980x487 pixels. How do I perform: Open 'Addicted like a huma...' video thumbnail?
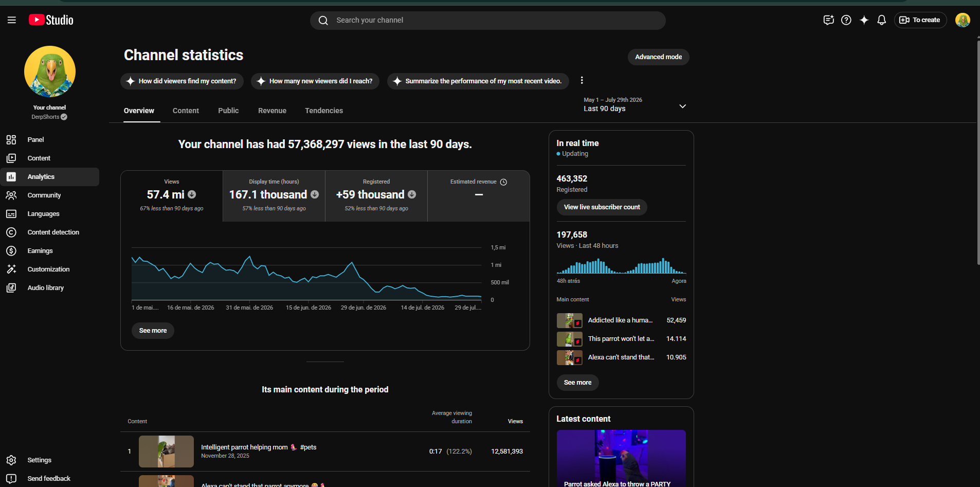coord(570,320)
